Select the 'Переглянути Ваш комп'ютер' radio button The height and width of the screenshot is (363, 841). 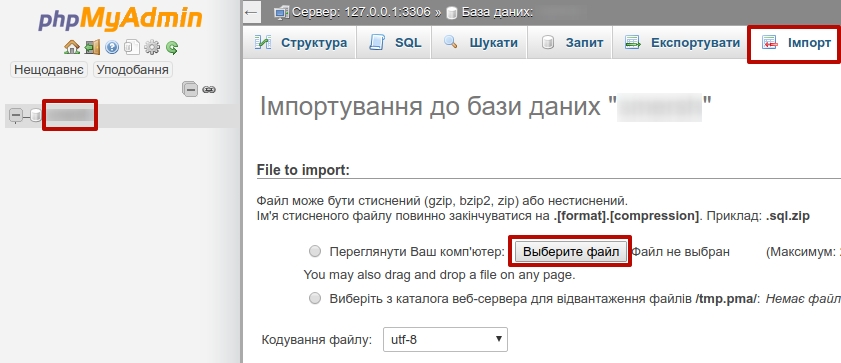(x=315, y=251)
